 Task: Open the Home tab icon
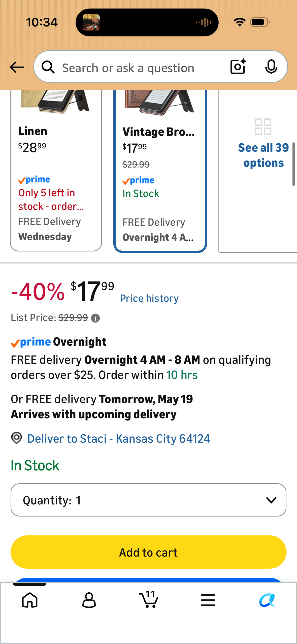(30, 600)
